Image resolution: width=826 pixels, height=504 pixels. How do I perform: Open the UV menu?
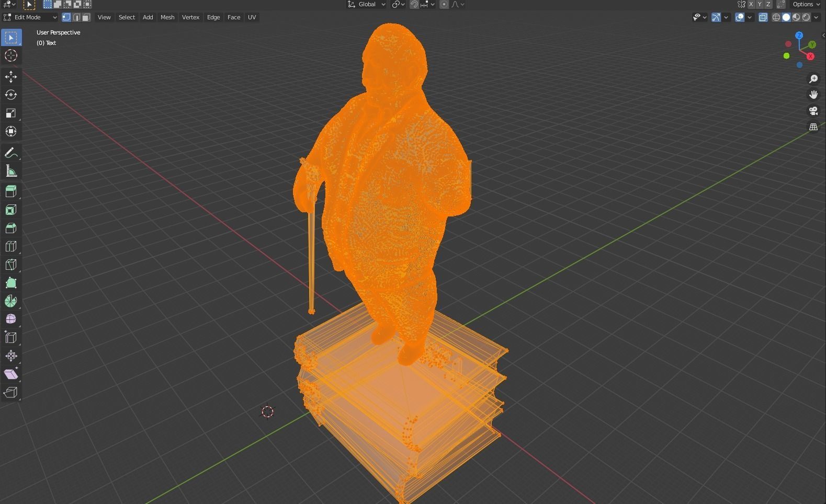point(252,17)
